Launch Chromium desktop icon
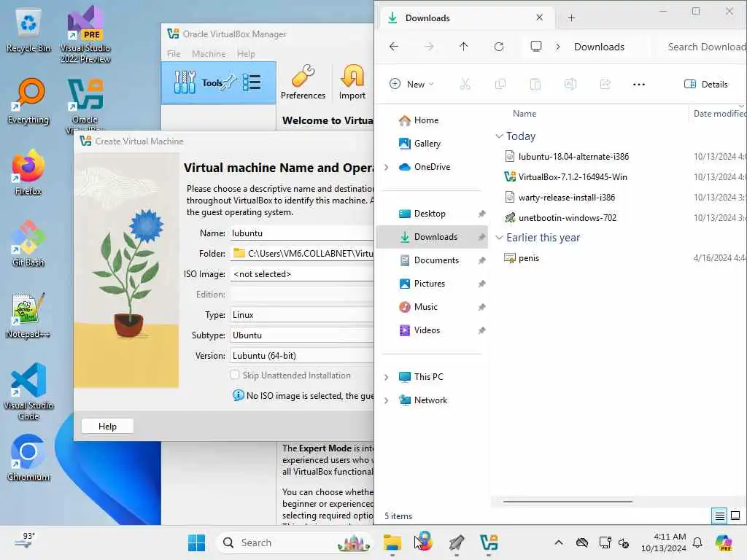Screen dimensions: 747x560 28,458
